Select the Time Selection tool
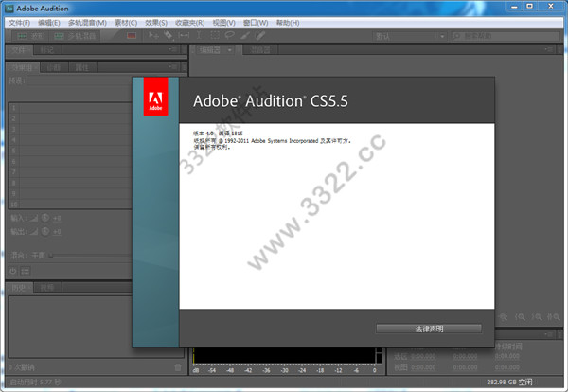Viewport: 568px width, 392px height. [199, 35]
